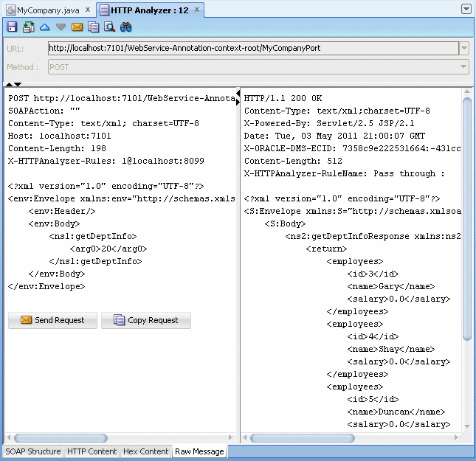Viewport: 476px width, 461px height.
Task: Click the response pane scroll-right arrow
Action: pyautogui.click(x=456, y=437)
